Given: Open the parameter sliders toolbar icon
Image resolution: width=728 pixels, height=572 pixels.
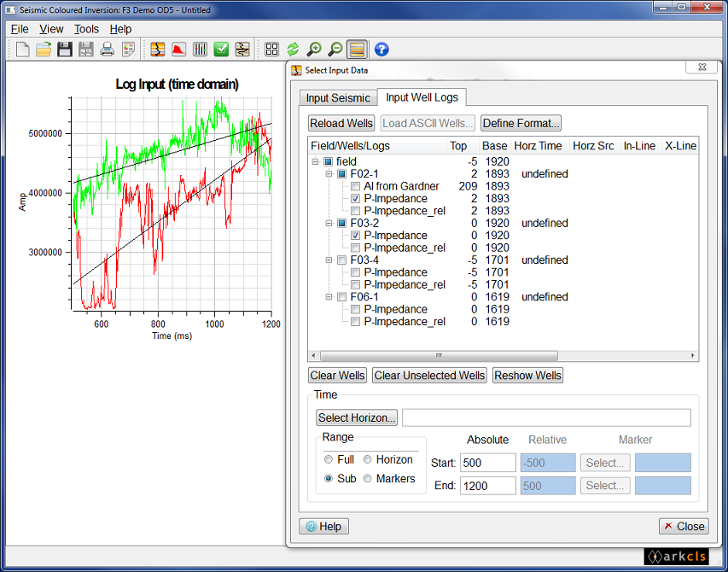Looking at the screenshot, I should (x=200, y=50).
